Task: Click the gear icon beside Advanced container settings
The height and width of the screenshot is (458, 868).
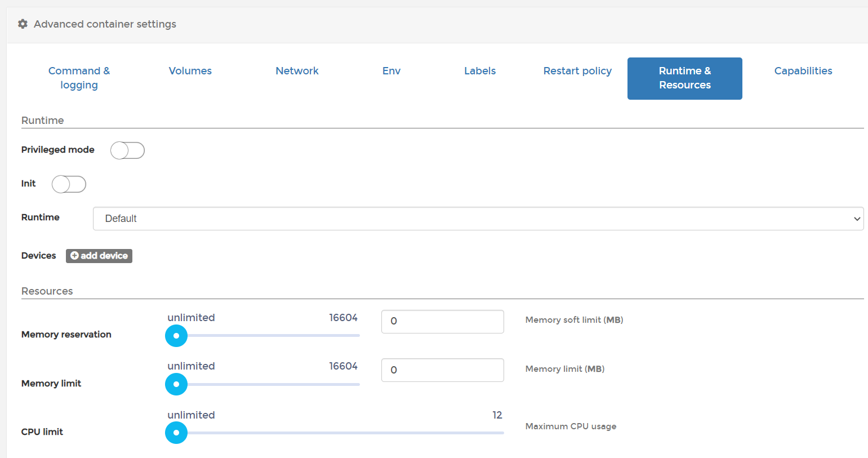Action: pos(23,24)
